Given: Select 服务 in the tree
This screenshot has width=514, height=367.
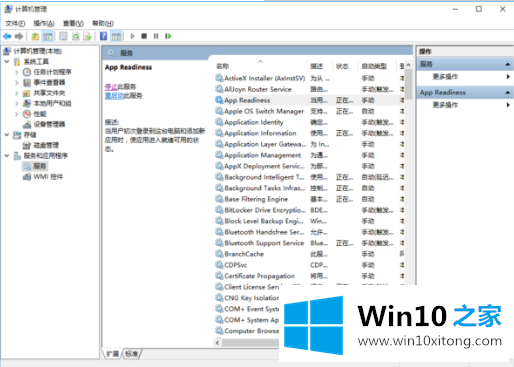Looking at the screenshot, I should (x=40, y=166).
